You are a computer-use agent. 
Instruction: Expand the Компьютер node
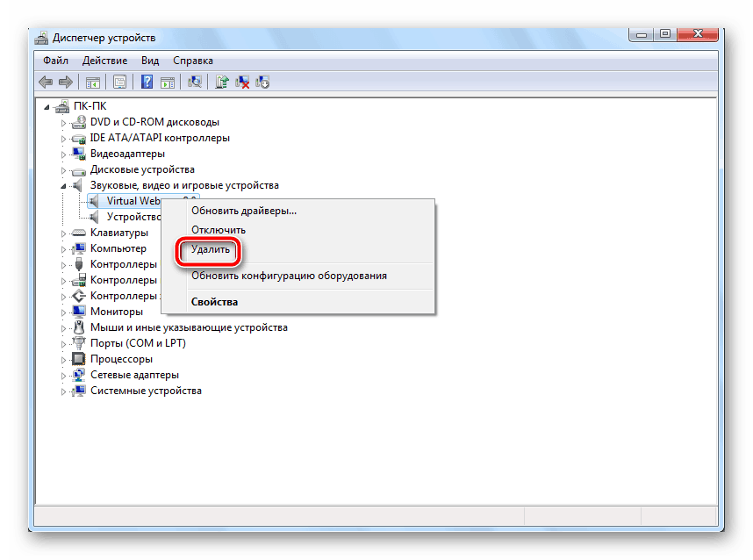pos(63,249)
